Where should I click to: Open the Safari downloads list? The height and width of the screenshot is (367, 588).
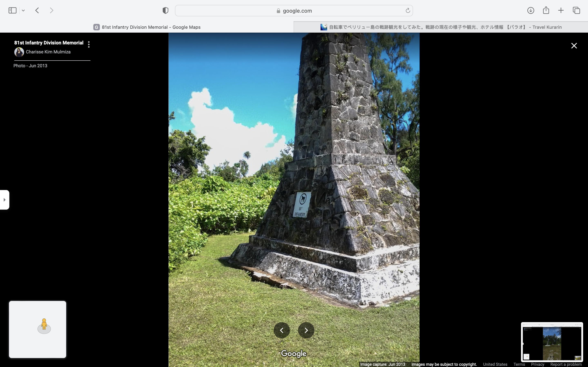pyautogui.click(x=531, y=10)
